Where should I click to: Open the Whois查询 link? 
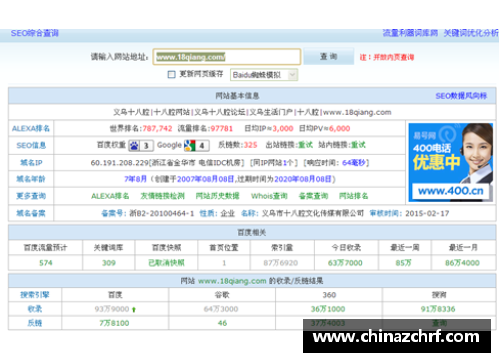coord(269,196)
